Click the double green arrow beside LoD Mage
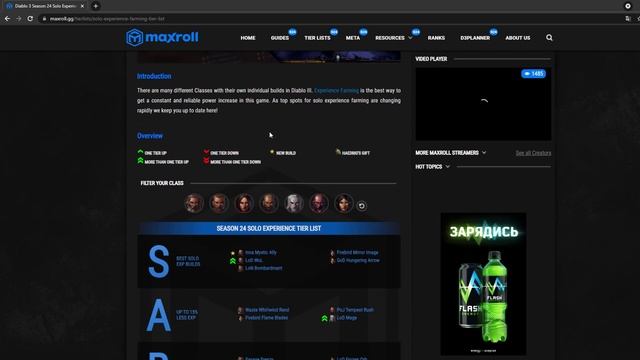The width and height of the screenshot is (640, 360). (x=324, y=318)
